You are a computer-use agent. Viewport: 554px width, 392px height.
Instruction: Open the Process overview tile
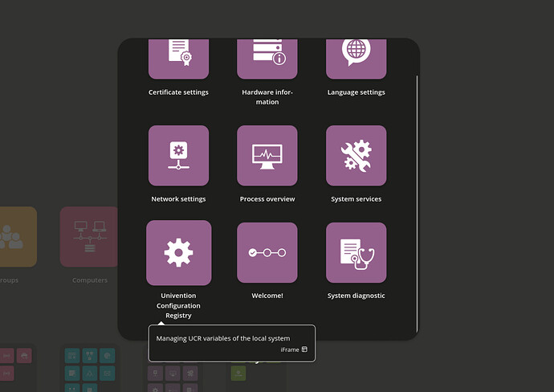coord(267,156)
